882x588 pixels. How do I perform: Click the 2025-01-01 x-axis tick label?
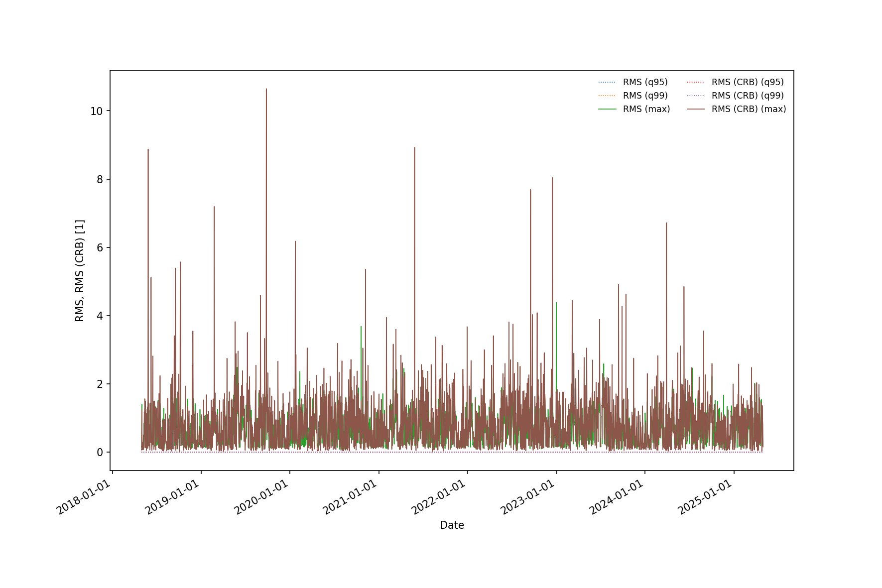click(706, 497)
